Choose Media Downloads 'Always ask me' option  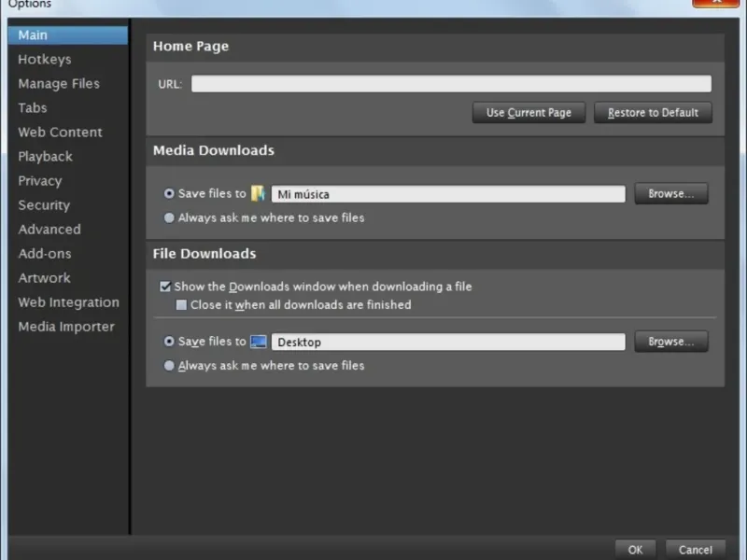pyautogui.click(x=169, y=217)
